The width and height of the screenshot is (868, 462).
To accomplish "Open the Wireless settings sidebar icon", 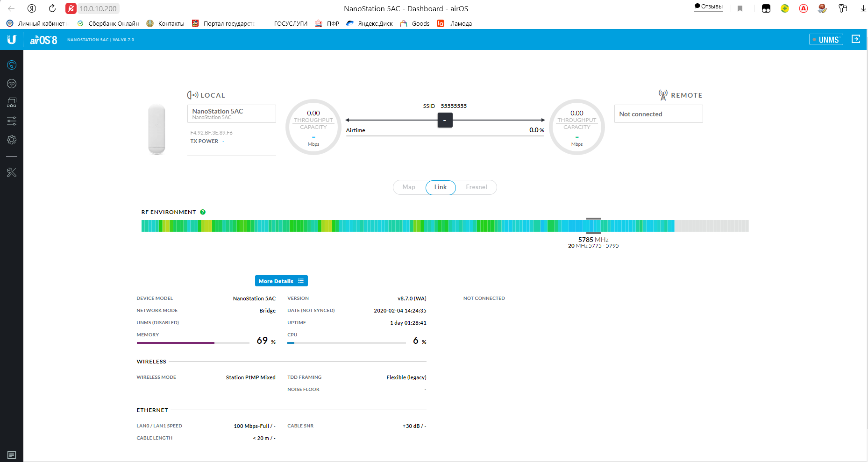I will coord(12,84).
